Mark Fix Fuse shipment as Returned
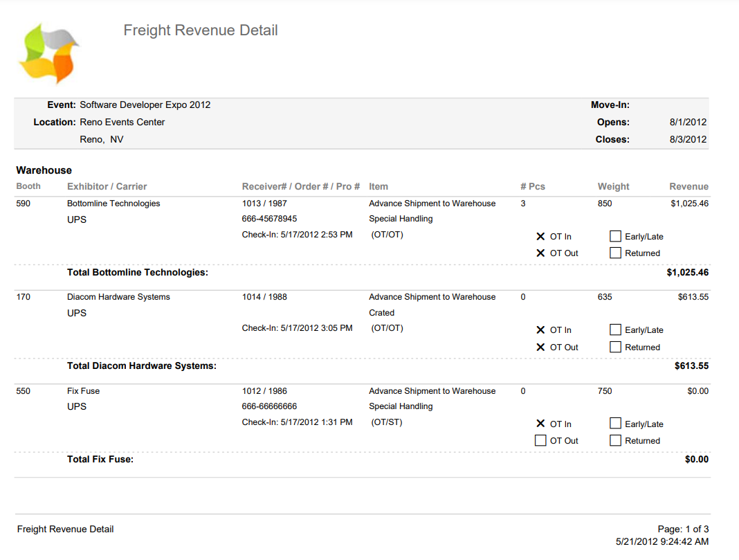This screenshot has height=560, width=739. [615, 441]
